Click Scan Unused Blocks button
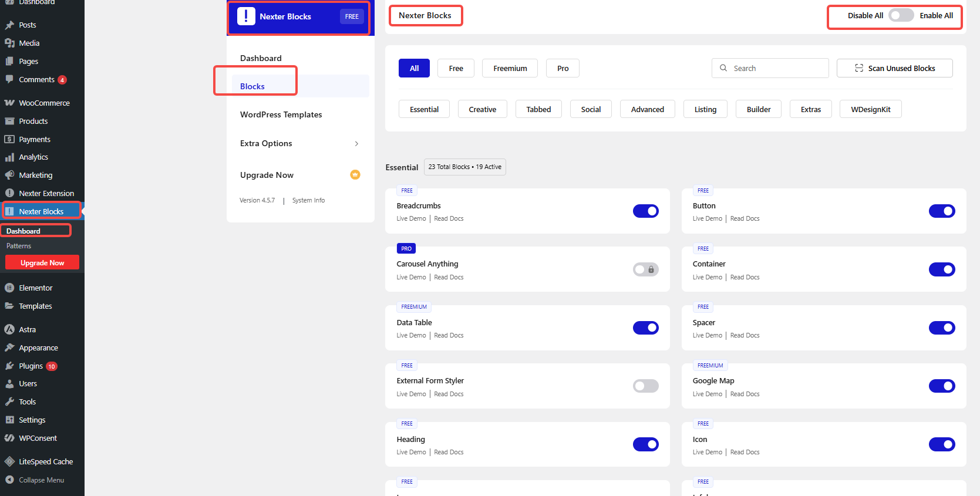 [895, 68]
